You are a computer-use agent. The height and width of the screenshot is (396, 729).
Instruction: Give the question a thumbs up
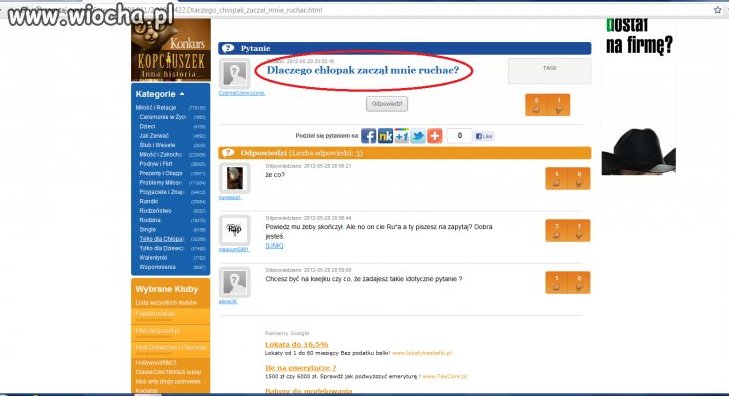pyautogui.click(x=537, y=105)
